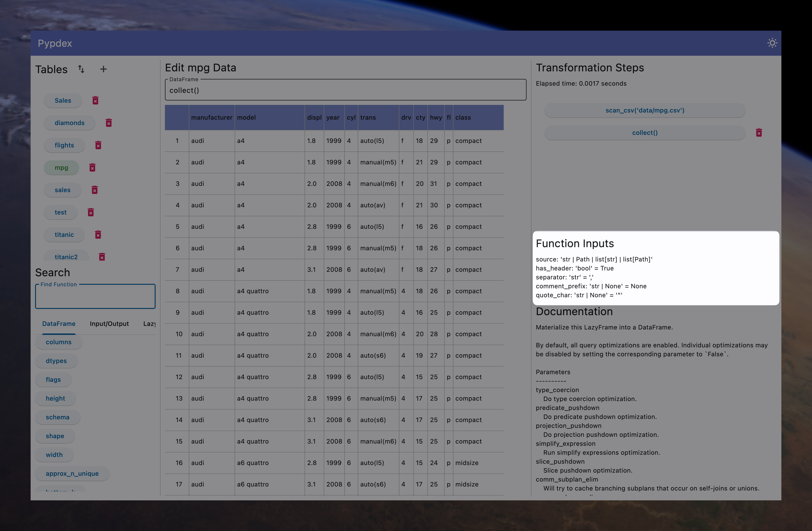Delete the mpg table
The height and width of the screenshot is (531, 812).
click(93, 168)
